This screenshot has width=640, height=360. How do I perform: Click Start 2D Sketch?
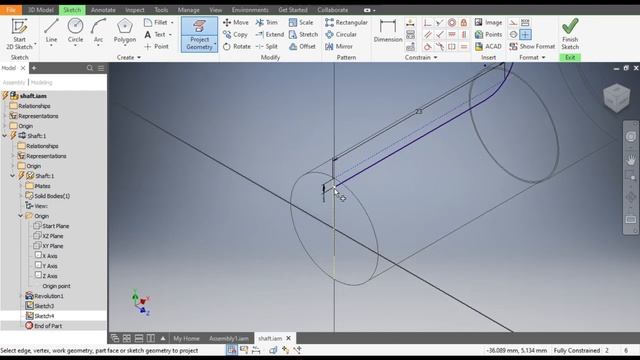click(x=19, y=33)
